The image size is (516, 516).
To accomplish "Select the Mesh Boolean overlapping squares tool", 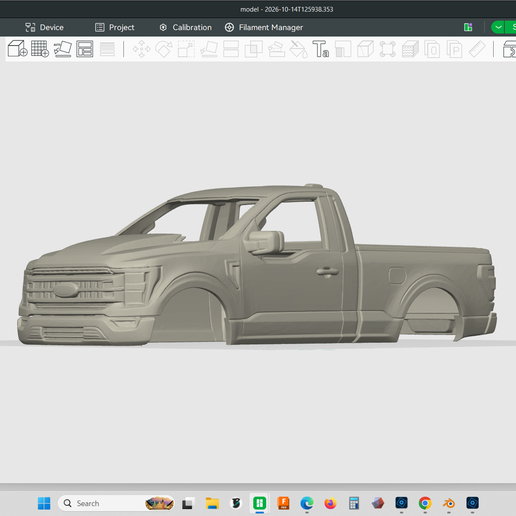I will 254,49.
